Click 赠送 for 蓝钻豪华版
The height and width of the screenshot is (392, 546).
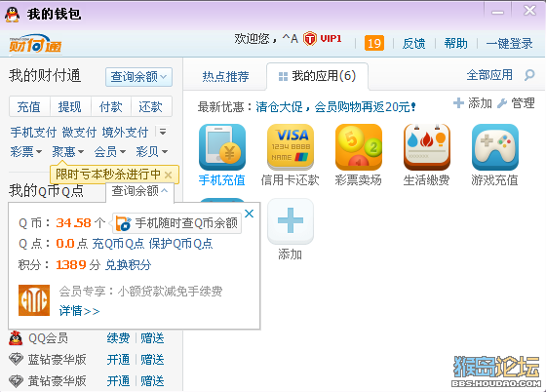(152, 360)
